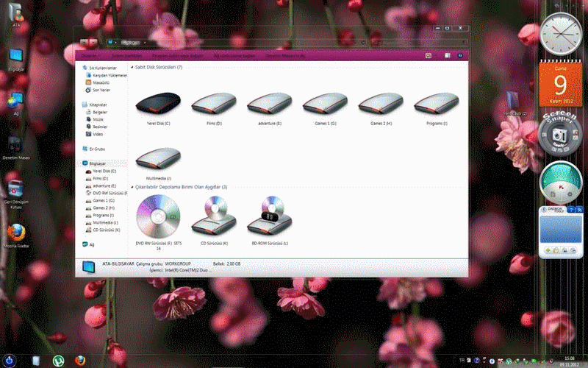Screen dimensions: 588x368
Task: Open Explorer help via the question icon
Action: pos(460,56)
